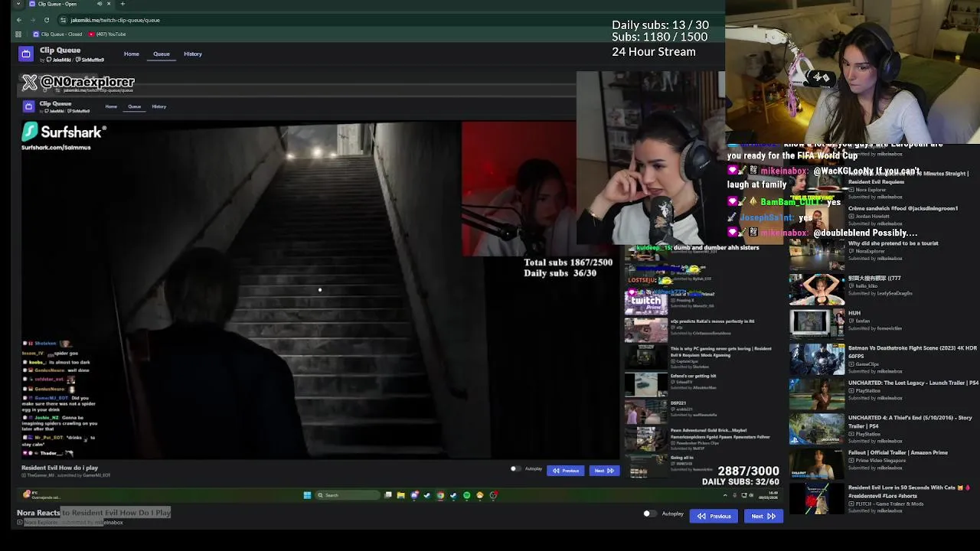Click the 'Prime Video Singapore' channel name
980x551 pixels.
click(881, 461)
